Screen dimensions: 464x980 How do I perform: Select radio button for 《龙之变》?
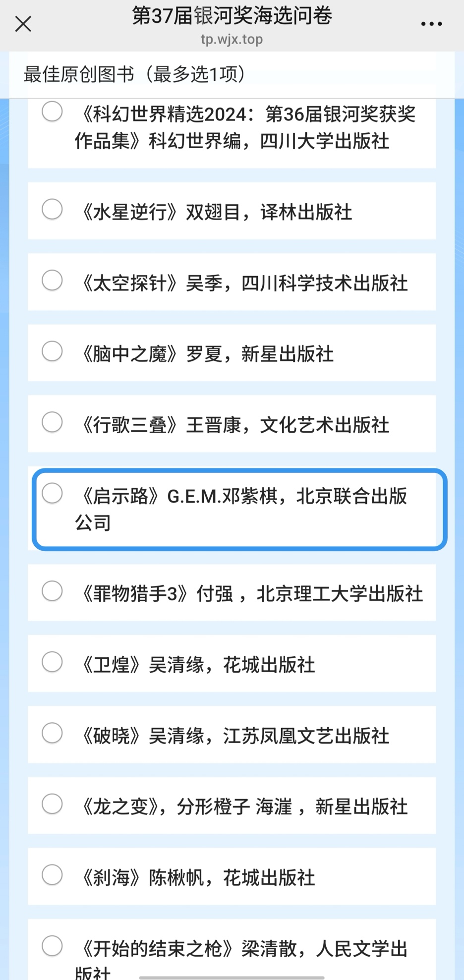(x=52, y=804)
